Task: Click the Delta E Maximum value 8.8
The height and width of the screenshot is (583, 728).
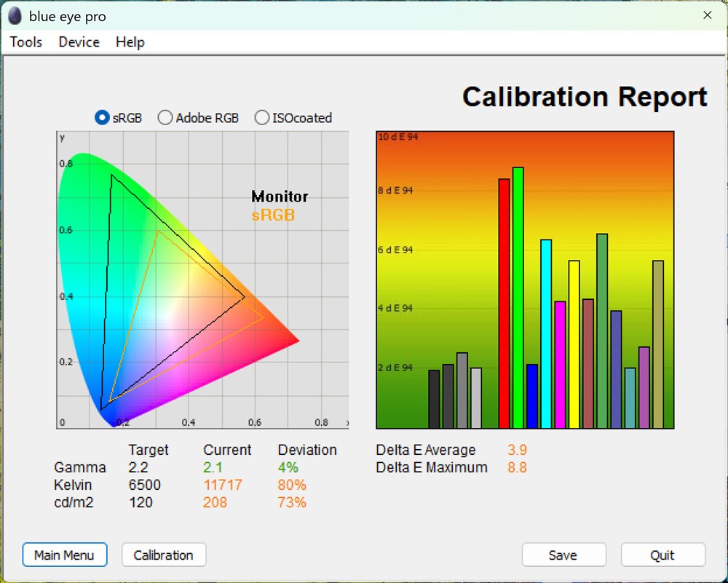Action: tap(518, 468)
